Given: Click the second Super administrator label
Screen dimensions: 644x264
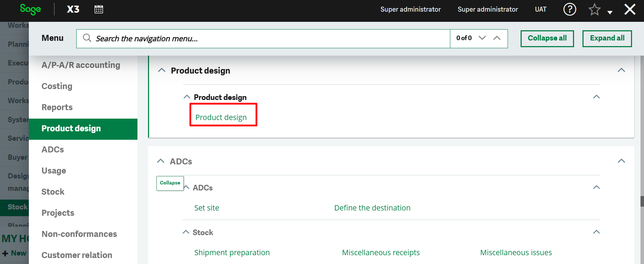Looking at the screenshot, I should coord(488,9).
